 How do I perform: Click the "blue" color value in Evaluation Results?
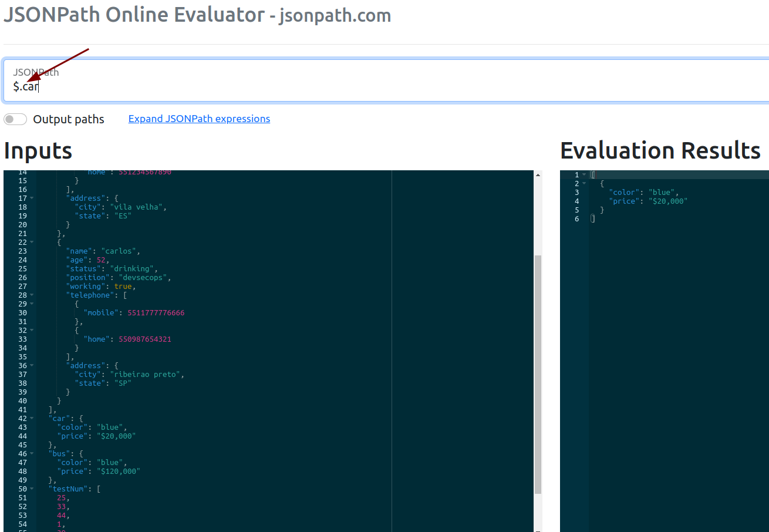point(663,193)
